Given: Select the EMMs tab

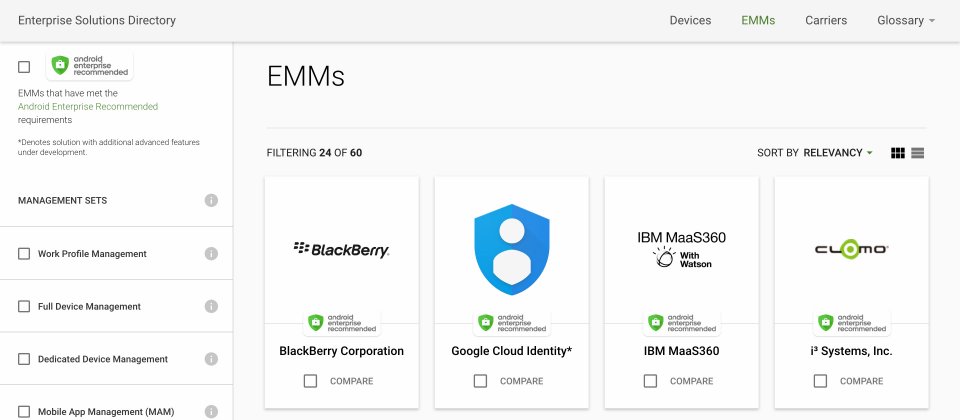Looking at the screenshot, I should (x=758, y=20).
